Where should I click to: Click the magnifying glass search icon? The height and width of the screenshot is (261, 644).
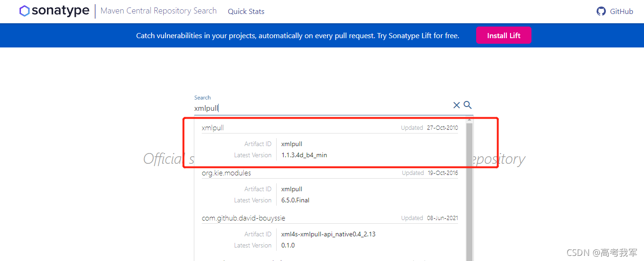(468, 105)
